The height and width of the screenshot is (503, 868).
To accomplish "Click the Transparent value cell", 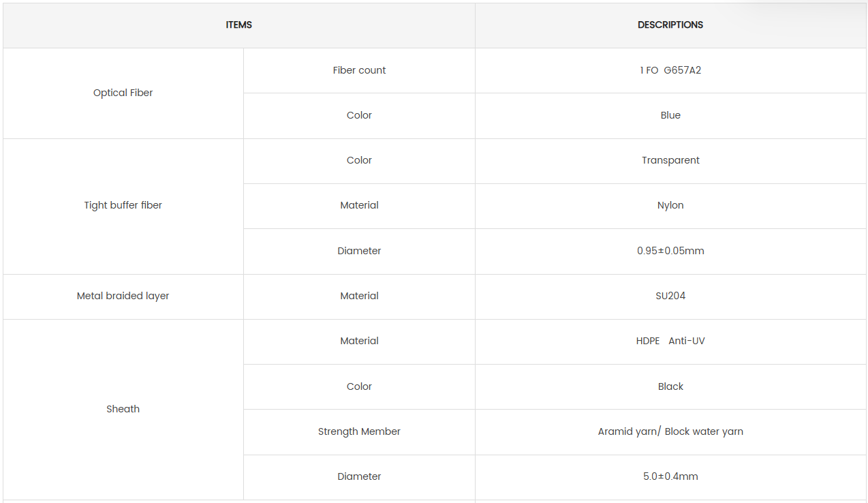I will tap(670, 161).
